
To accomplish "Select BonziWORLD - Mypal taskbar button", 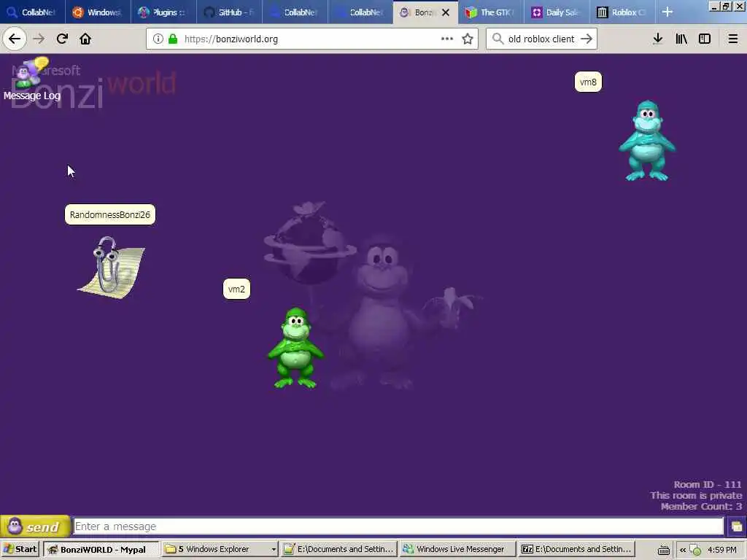I will 101,549.
